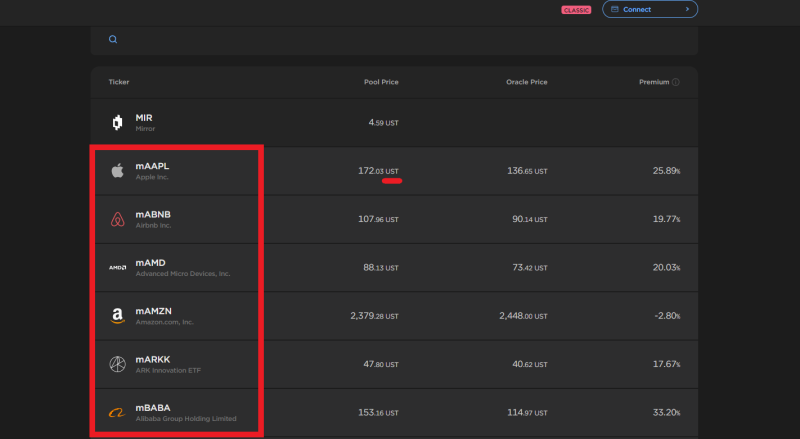Click mABNB pool price 107.96 UST
Screen dimensions: 800x439
tap(378, 219)
